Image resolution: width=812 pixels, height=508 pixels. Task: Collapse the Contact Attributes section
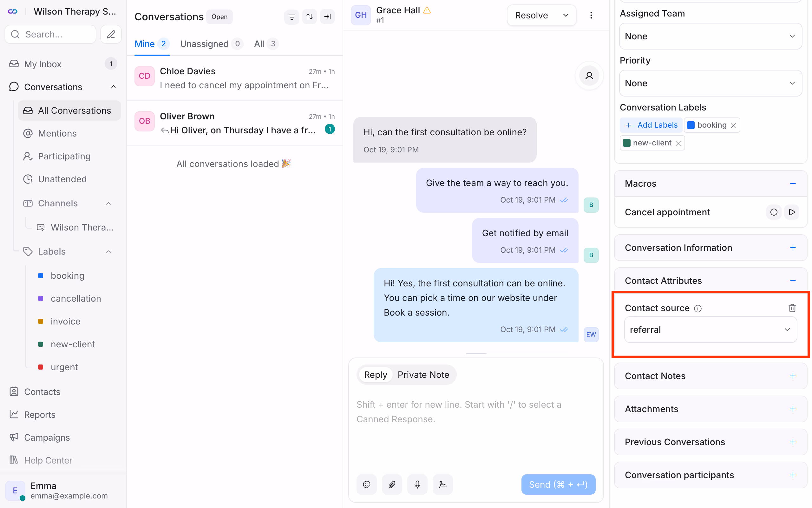point(793,281)
